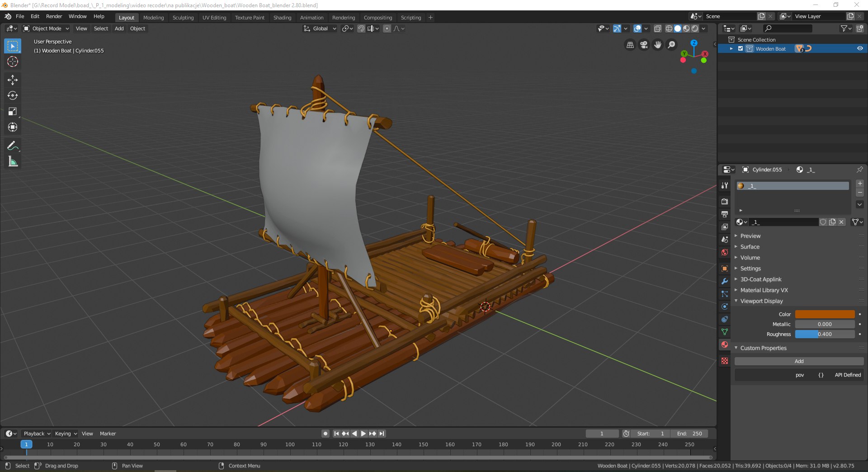Image resolution: width=868 pixels, height=472 pixels.
Task: Expand the Surface panel
Action: click(x=750, y=247)
